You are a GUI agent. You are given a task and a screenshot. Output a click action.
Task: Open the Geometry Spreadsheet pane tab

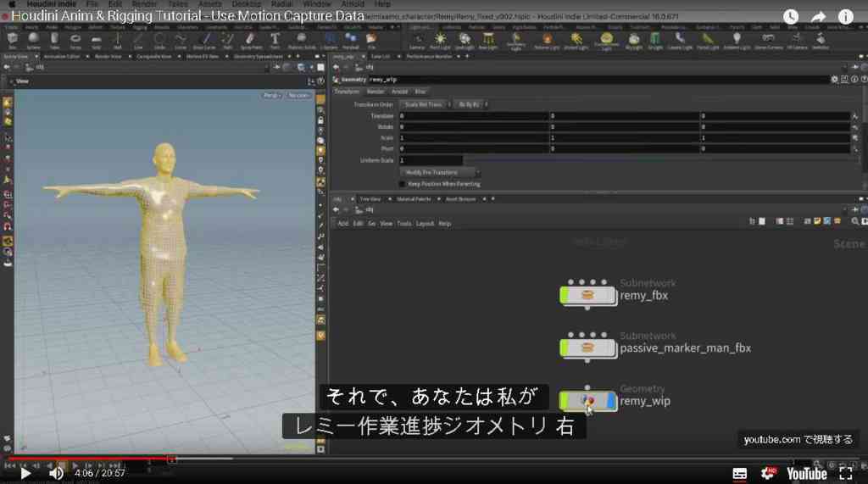[258, 57]
